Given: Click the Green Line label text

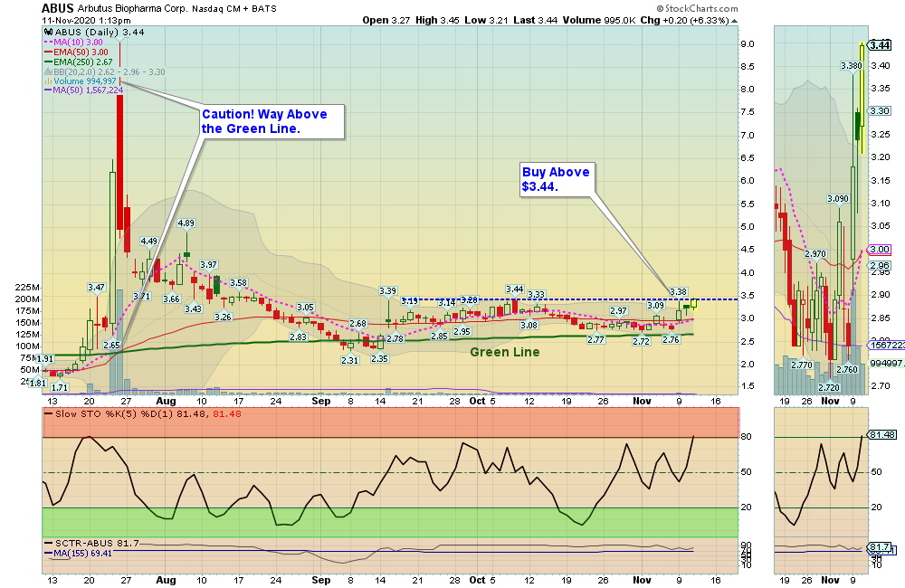Looking at the screenshot, I should click(x=505, y=352).
